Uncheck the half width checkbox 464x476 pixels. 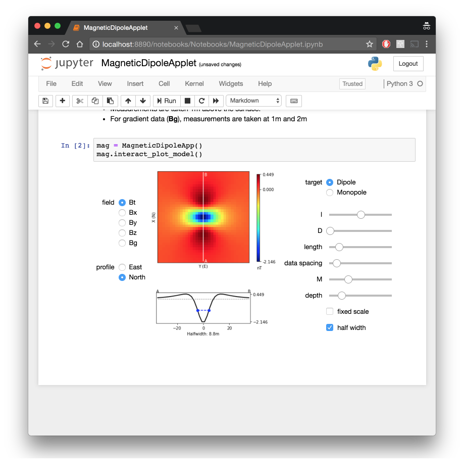point(330,328)
